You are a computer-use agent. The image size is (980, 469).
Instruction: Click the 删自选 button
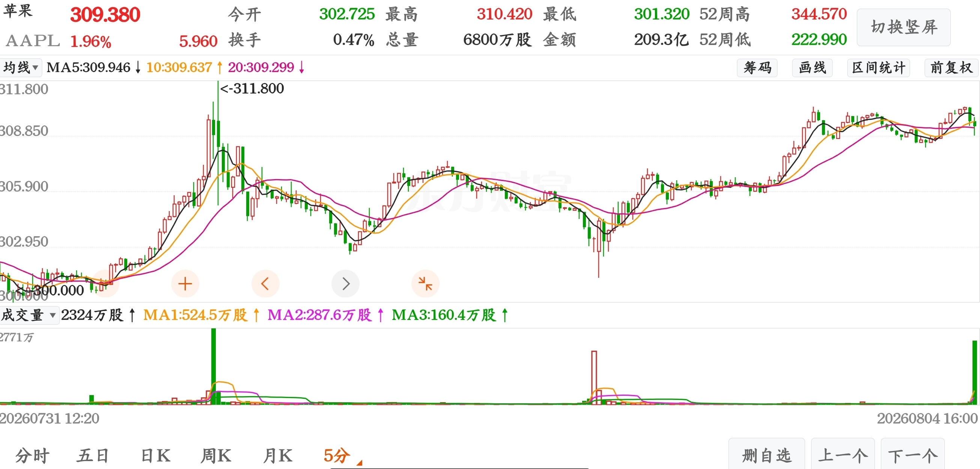(x=766, y=454)
